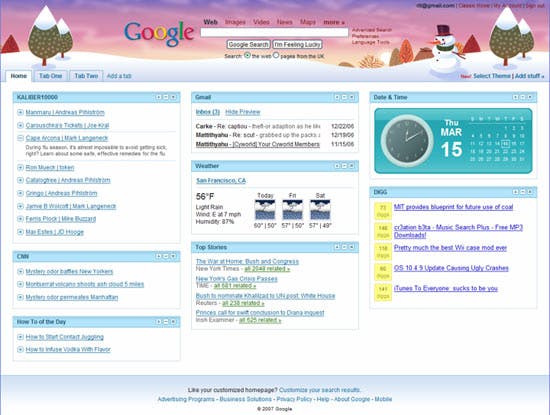
Task: Click the plus button in Gmail widget header
Action: tap(337, 97)
